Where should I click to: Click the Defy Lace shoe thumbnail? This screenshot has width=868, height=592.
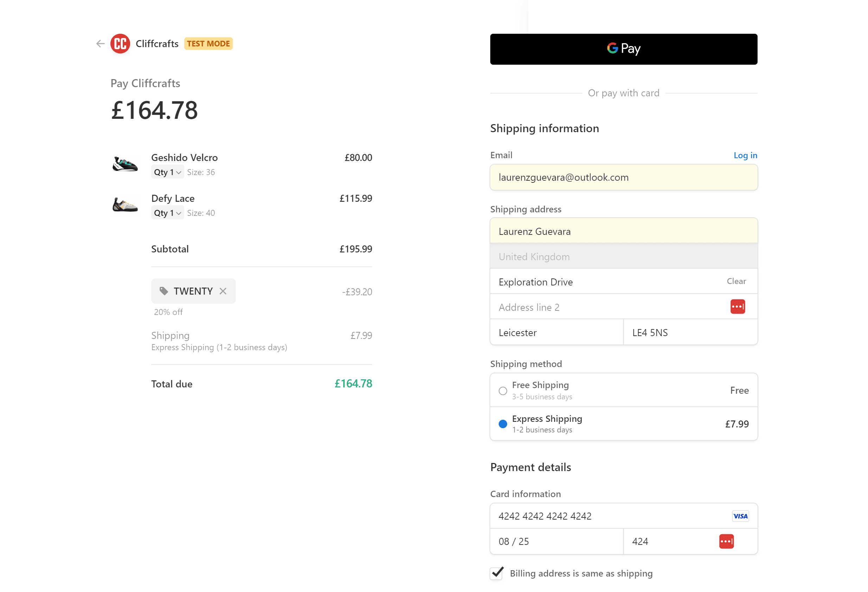click(x=126, y=205)
